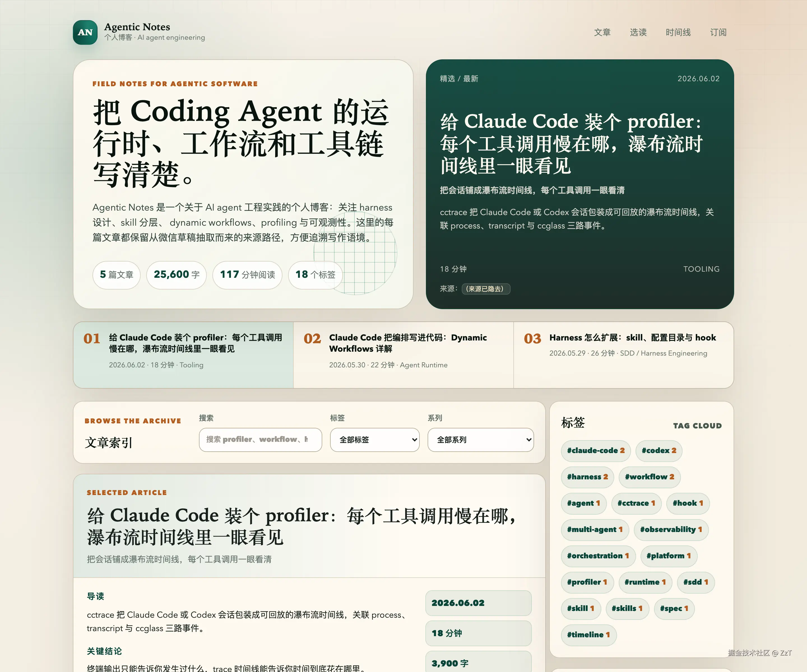Filter by the #runtime tag

click(x=645, y=582)
